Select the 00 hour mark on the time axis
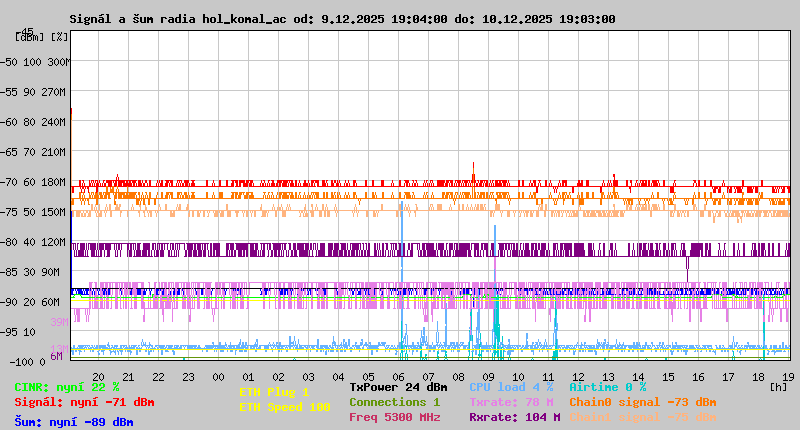This screenshot has height=430, width=800. pyautogui.click(x=218, y=376)
